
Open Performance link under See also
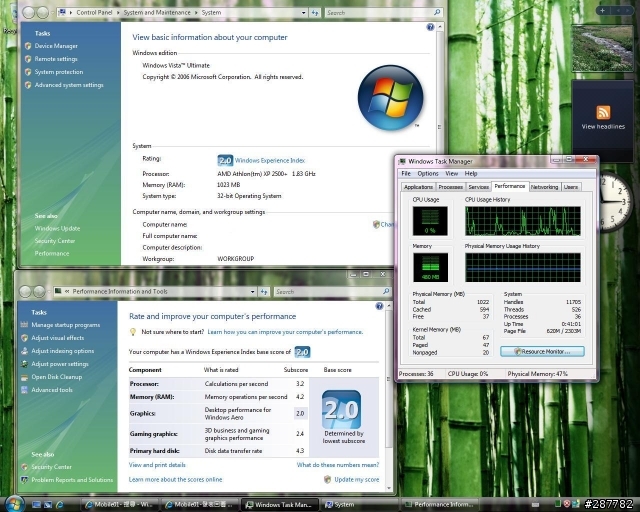point(52,254)
